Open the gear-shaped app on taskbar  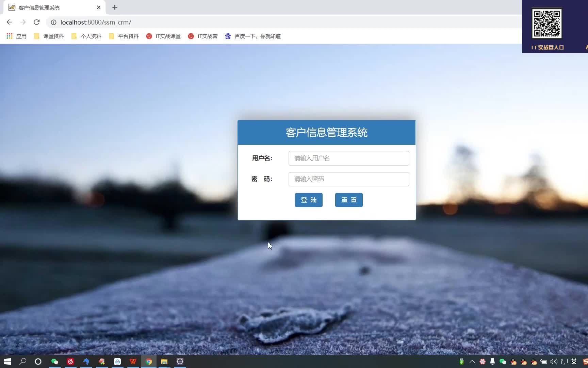tap(180, 362)
